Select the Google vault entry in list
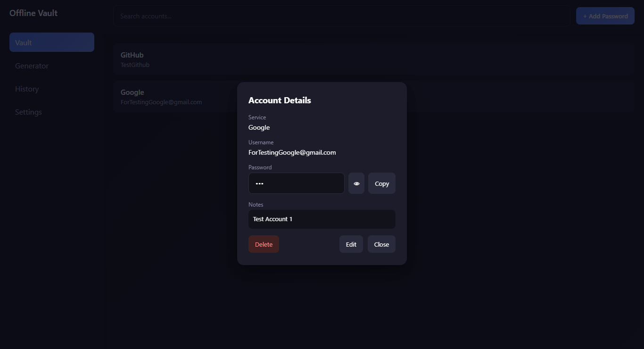 coord(174,97)
